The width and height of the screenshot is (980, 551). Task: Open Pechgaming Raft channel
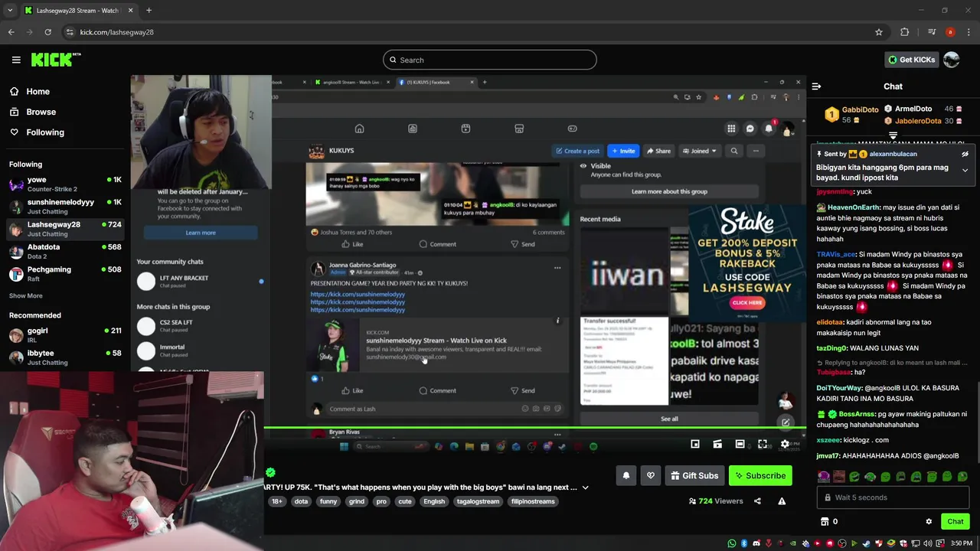[x=65, y=274]
